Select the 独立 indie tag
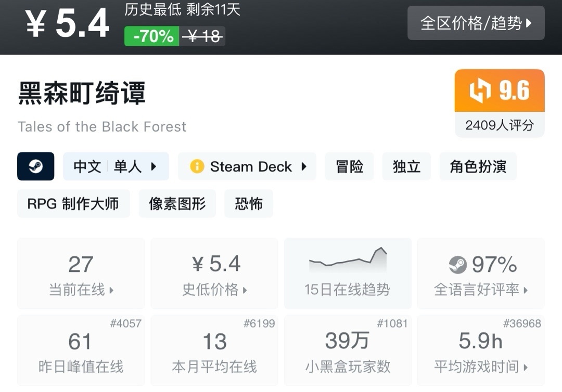This screenshot has height=392, width=562. (406, 166)
